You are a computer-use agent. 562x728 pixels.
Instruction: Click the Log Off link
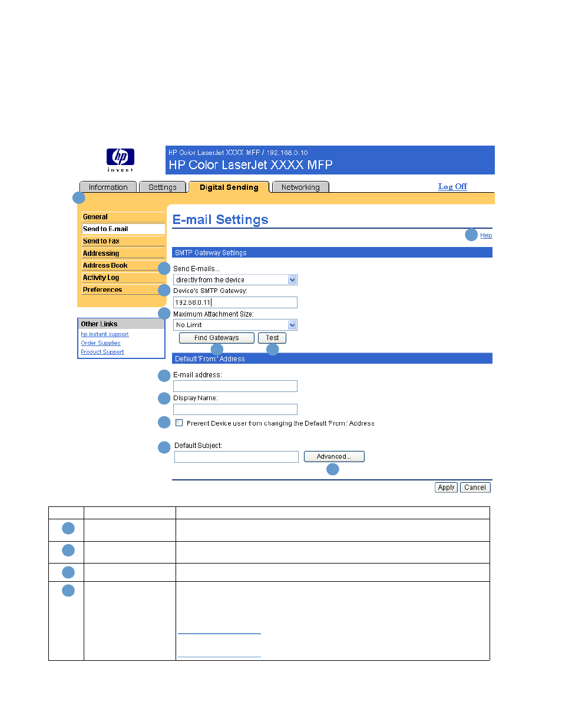(x=452, y=186)
